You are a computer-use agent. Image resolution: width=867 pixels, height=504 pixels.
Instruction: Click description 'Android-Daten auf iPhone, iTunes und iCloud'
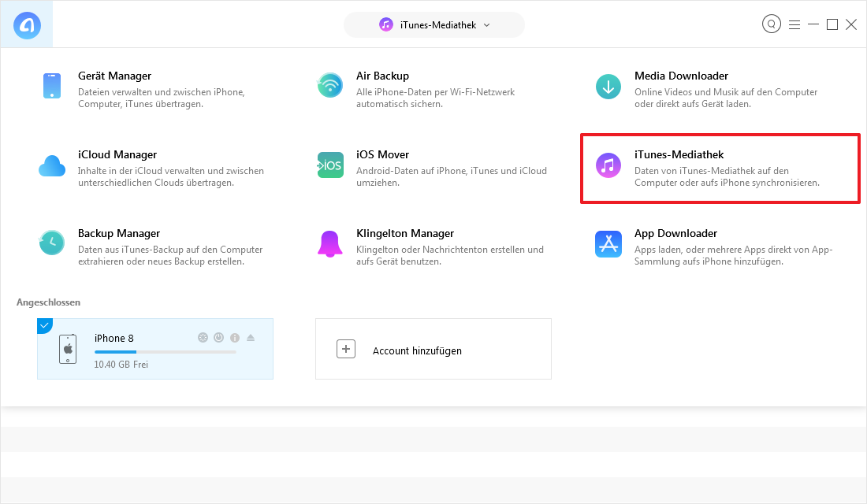pos(452,171)
